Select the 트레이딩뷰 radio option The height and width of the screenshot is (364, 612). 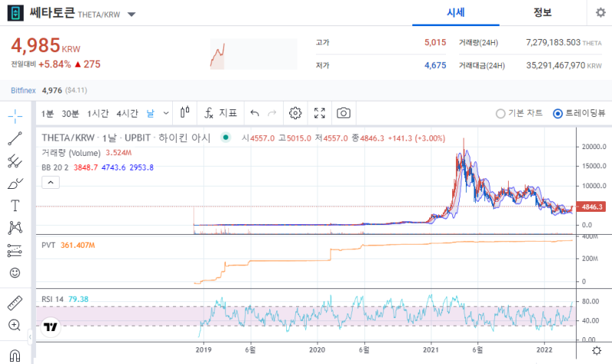click(579, 113)
